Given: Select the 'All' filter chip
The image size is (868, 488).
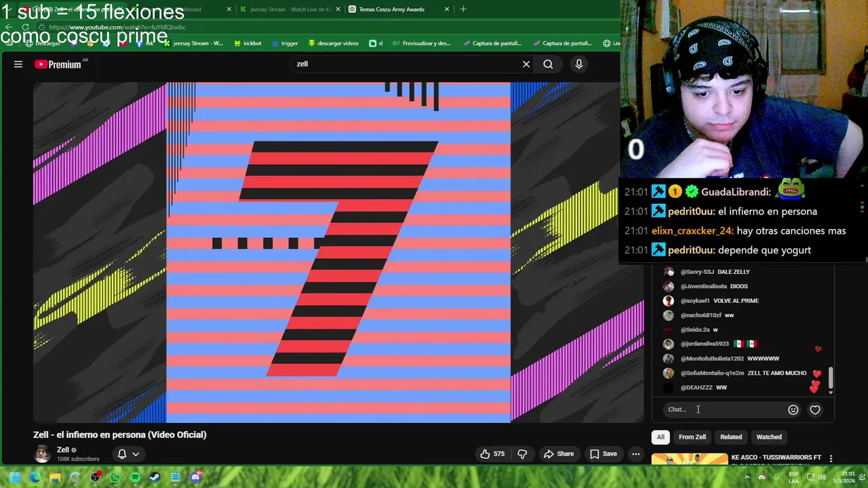Looking at the screenshot, I should [x=660, y=437].
